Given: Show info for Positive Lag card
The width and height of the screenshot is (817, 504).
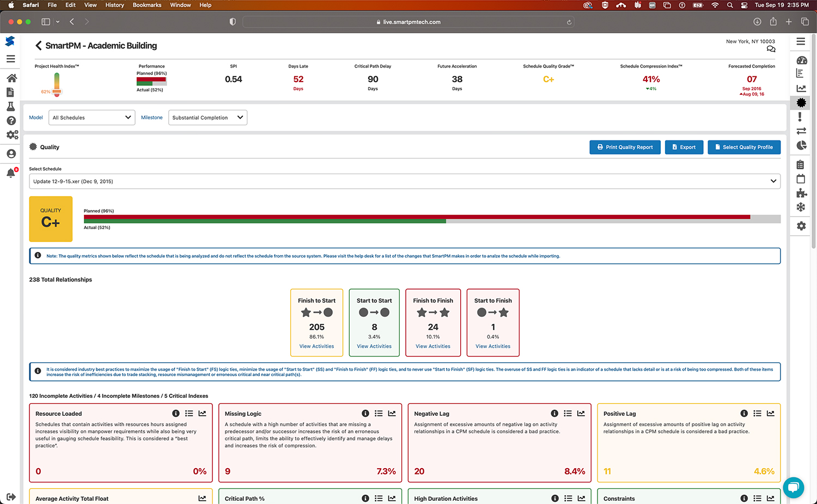Looking at the screenshot, I should click(744, 414).
